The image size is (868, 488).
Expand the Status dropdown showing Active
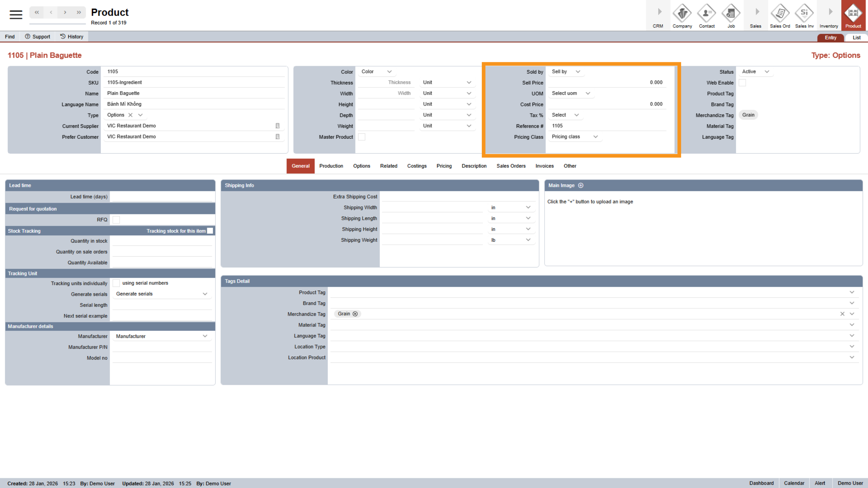click(x=755, y=72)
